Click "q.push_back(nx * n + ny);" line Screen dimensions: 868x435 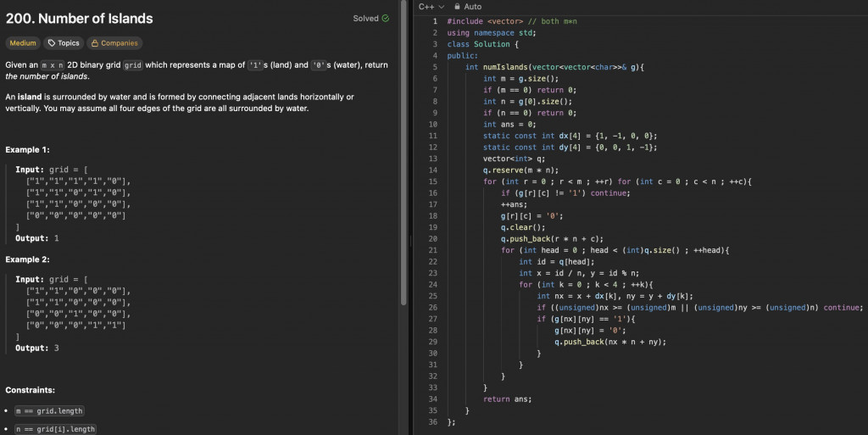(x=610, y=342)
